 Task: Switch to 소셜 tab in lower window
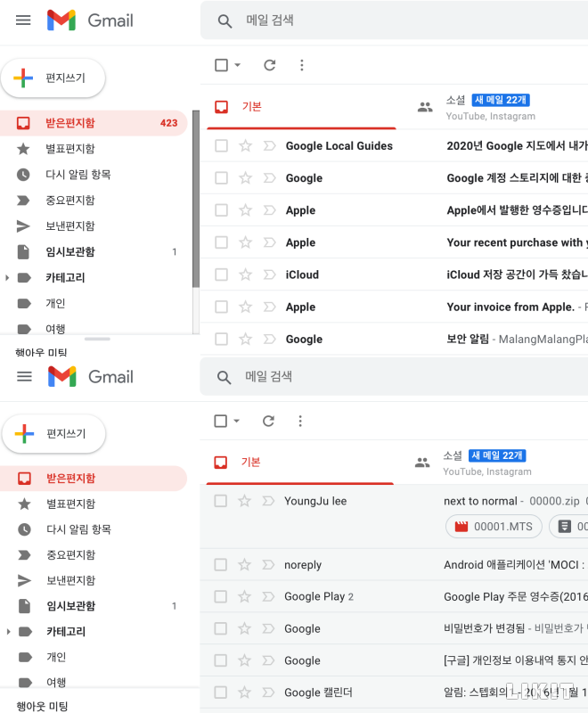pos(493,463)
